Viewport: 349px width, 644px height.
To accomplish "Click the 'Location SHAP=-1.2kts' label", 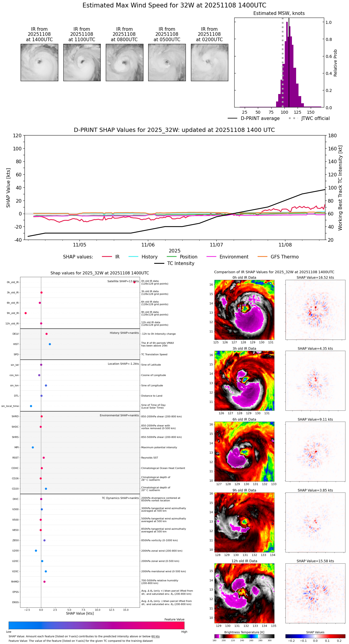I will pyautogui.click(x=123, y=364).
